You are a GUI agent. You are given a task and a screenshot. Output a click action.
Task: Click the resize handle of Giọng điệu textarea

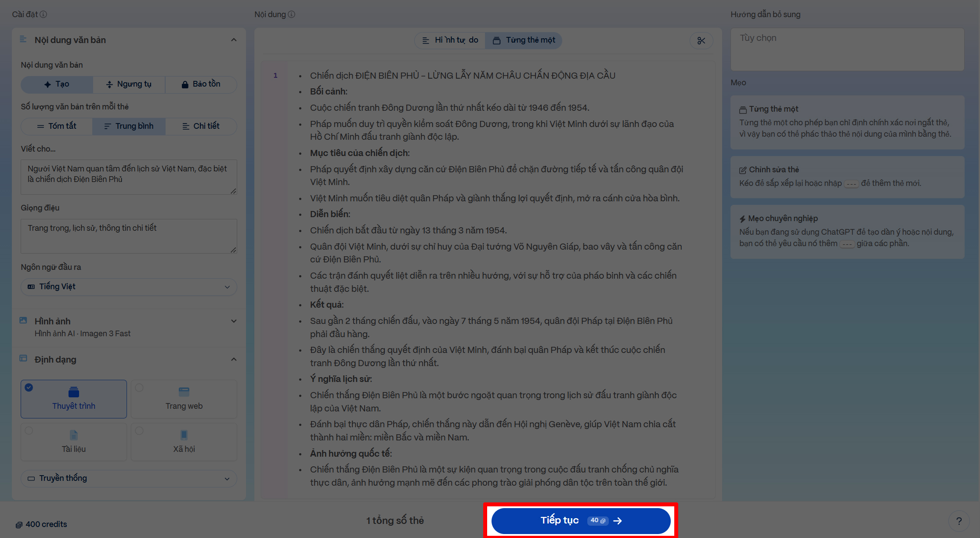(x=233, y=250)
